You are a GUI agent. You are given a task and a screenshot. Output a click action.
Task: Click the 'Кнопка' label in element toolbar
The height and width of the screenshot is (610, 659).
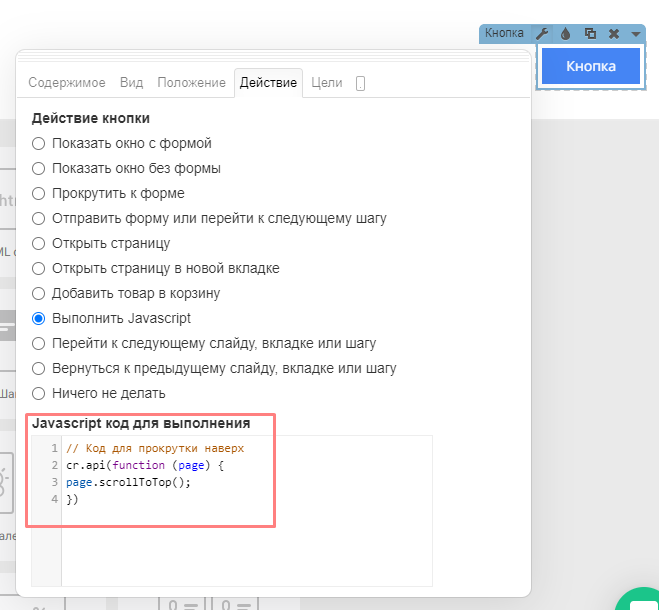[x=504, y=33]
